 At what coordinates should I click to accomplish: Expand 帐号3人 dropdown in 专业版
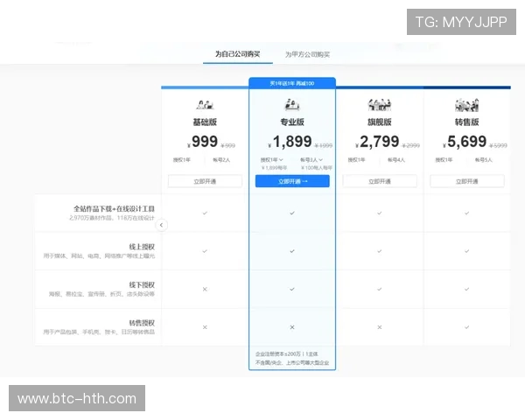311,160
